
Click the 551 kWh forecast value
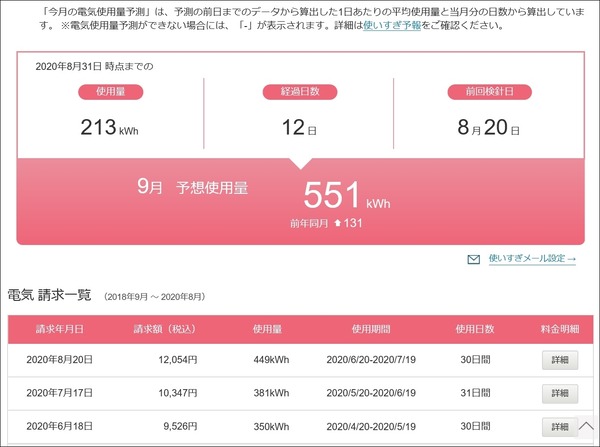point(347,195)
